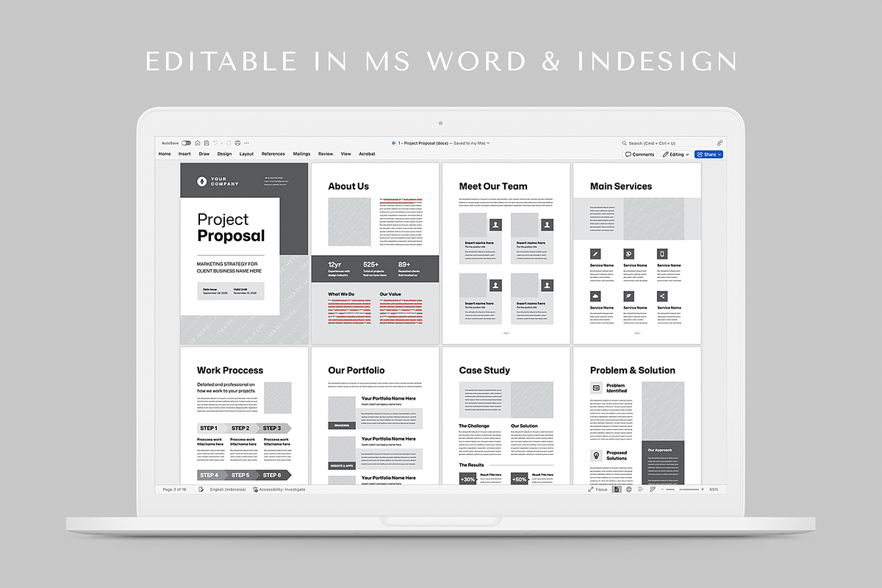Click the spelling proofing icon in status bar
The height and width of the screenshot is (588, 882).
[x=201, y=490]
